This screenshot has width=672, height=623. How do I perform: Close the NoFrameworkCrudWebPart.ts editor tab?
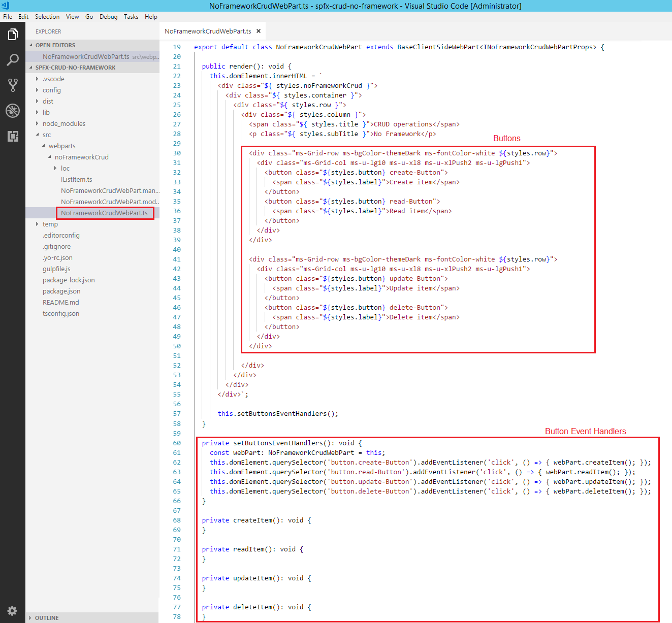point(259,31)
